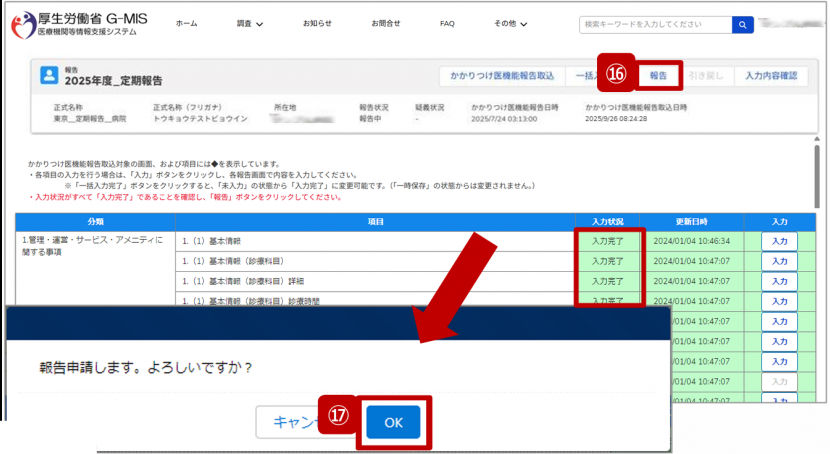Click 入力 for 1.(1) 基本情報 row
Image resolution: width=830 pixels, height=454 pixels.
779,241
